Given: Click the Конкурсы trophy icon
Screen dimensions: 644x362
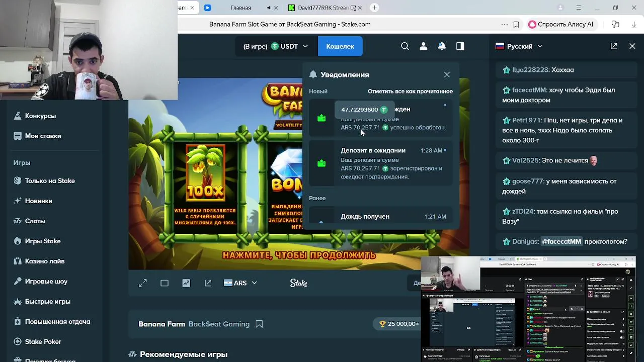Looking at the screenshot, I should 18,116.
